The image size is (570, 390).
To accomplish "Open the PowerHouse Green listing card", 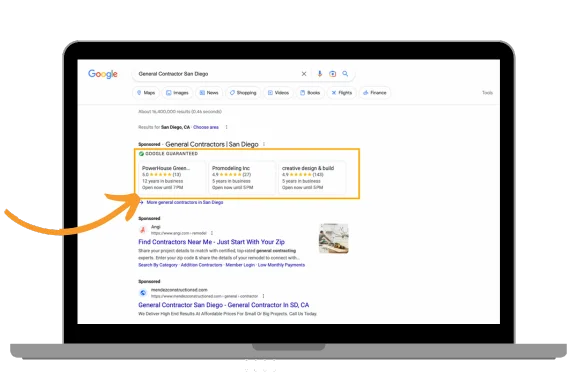I will click(172, 177).
